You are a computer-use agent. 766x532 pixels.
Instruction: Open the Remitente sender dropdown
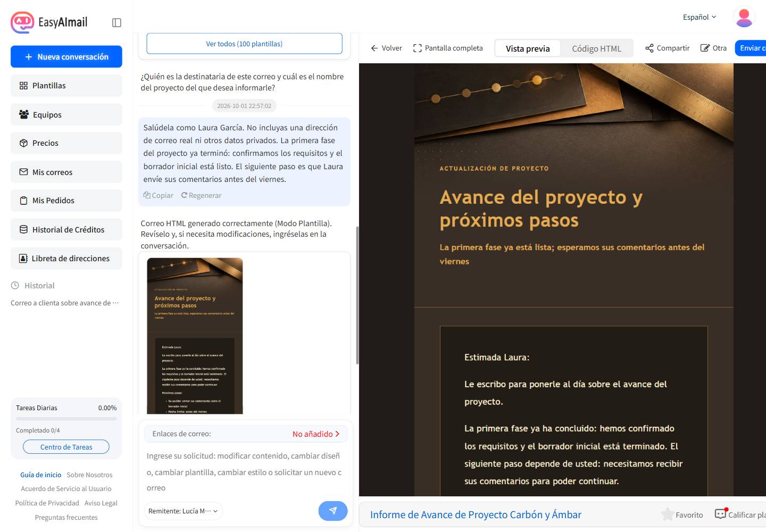click(x=184, y=511)
